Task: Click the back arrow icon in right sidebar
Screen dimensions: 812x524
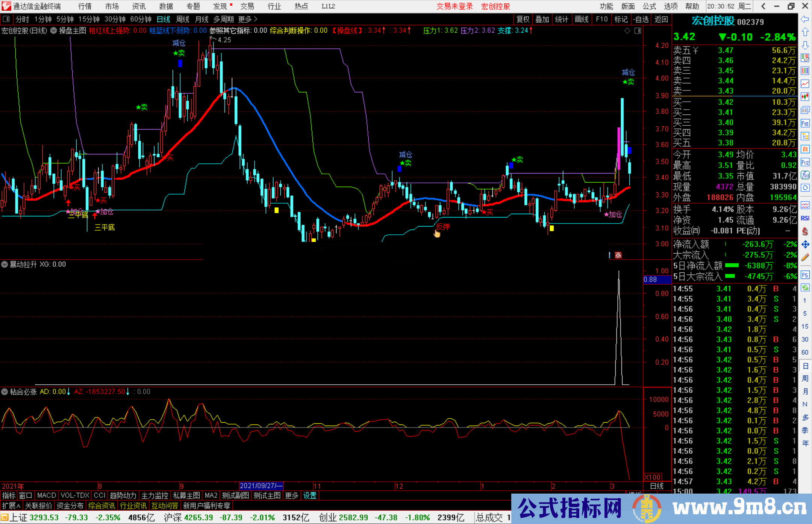Action: point(805,19)
